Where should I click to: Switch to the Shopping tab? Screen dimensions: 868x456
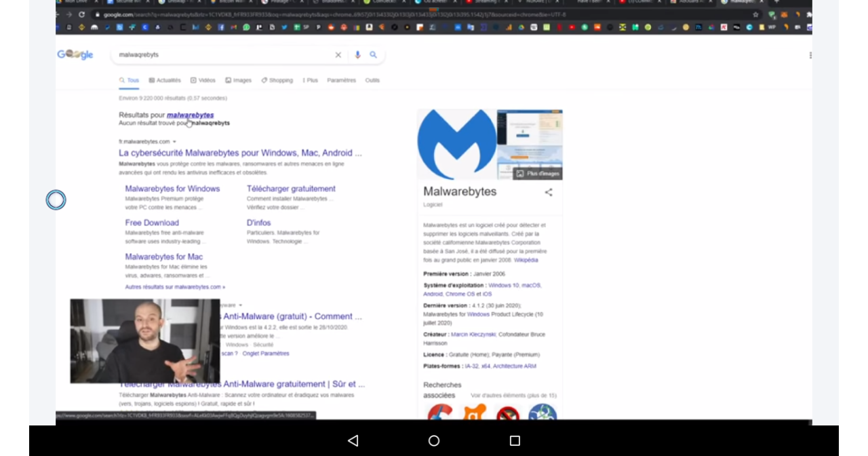[277, 80]
